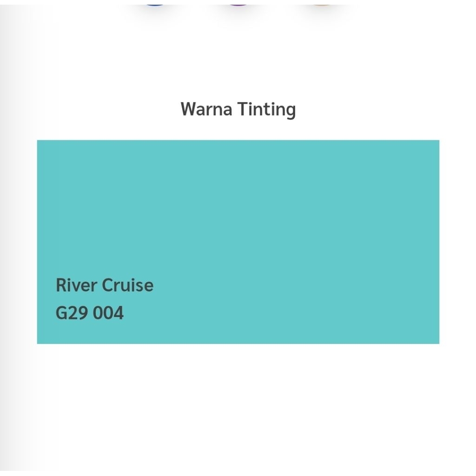This screenshot has height=476, width=476.
Task: Click the 004 number in color code
Action: coord(108,313)
